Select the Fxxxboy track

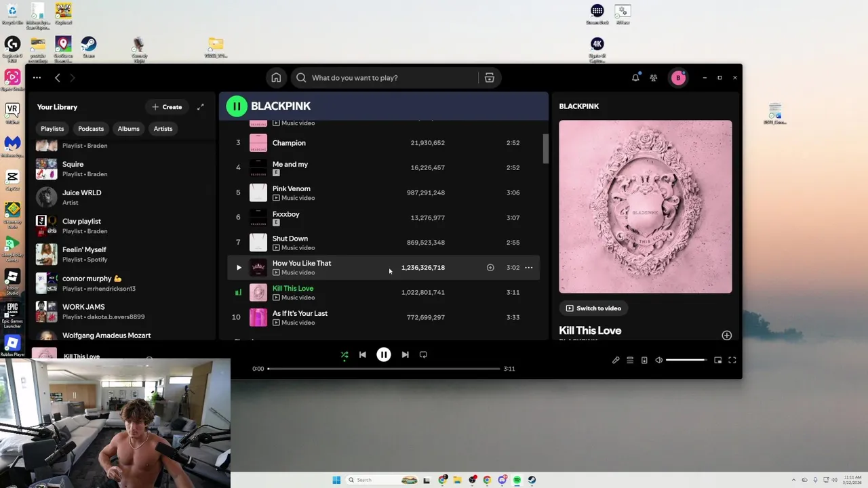[384, 218]
